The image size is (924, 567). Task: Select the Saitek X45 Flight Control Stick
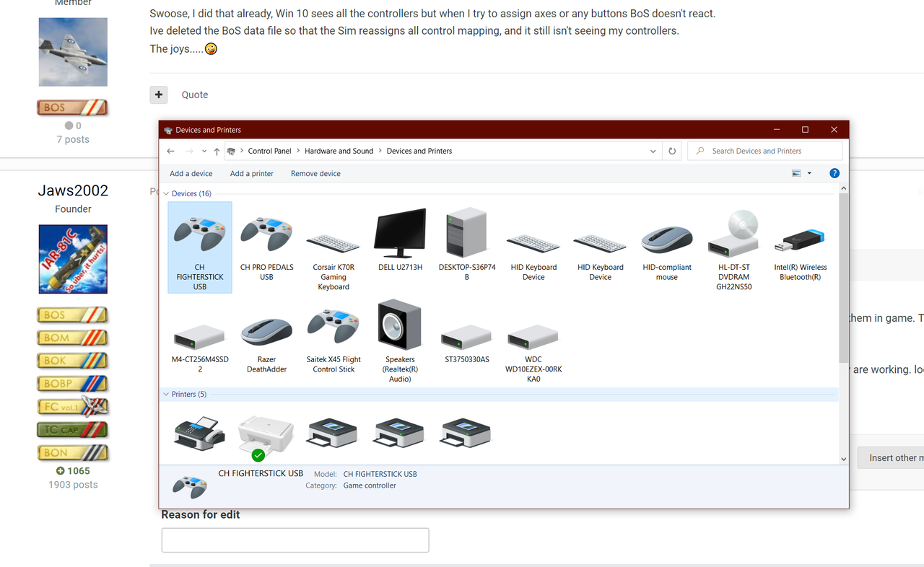(334, 326)
